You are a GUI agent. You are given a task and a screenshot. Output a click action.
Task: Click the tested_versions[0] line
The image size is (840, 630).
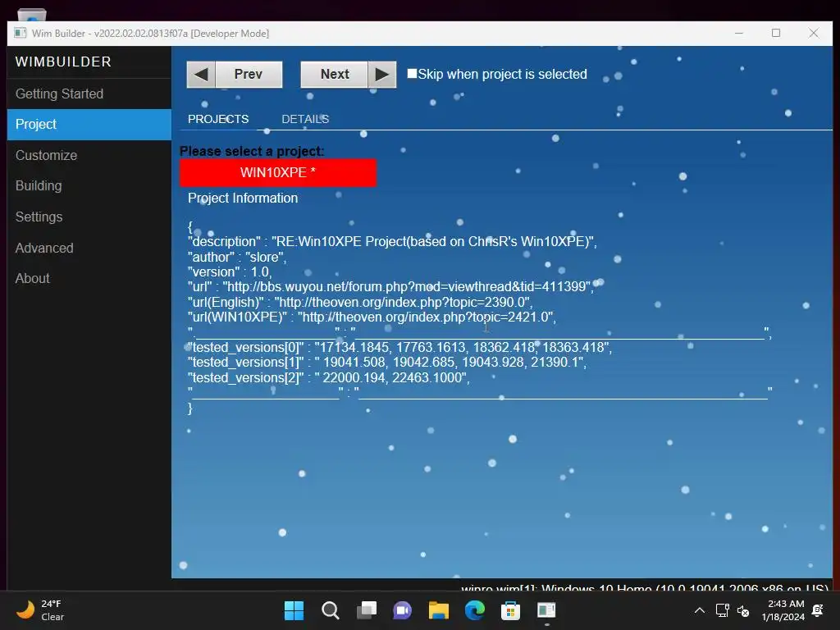[x=399, y=348]
